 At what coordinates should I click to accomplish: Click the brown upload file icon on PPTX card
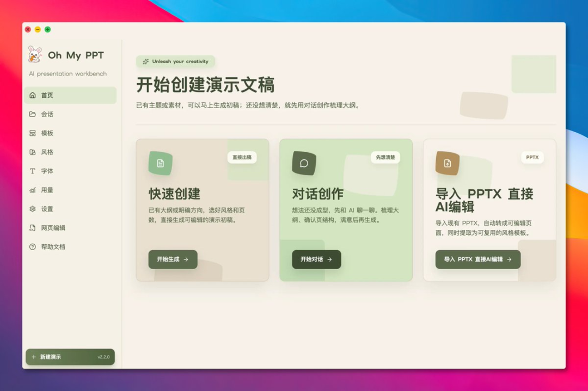[448, 163]
